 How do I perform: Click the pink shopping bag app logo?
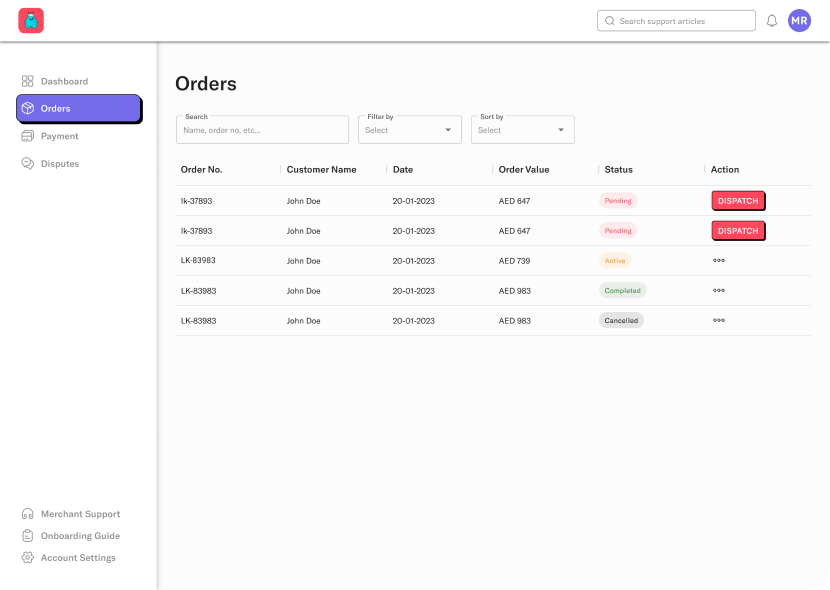tap(31, 20)
